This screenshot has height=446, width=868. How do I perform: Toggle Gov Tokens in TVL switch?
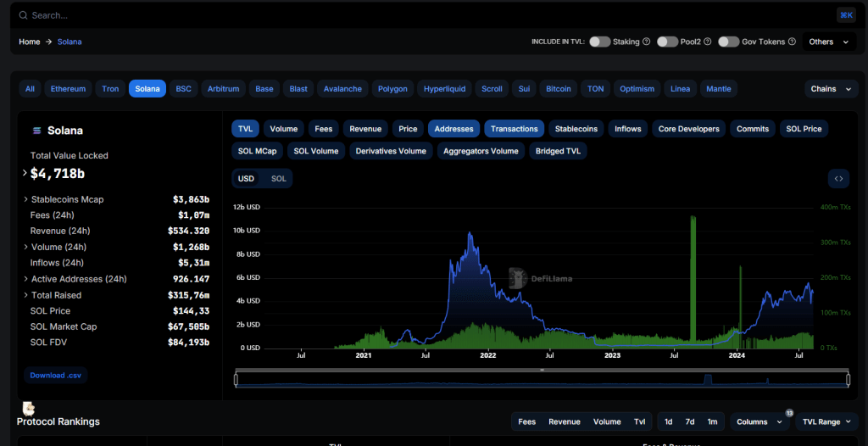coord(728,42)
